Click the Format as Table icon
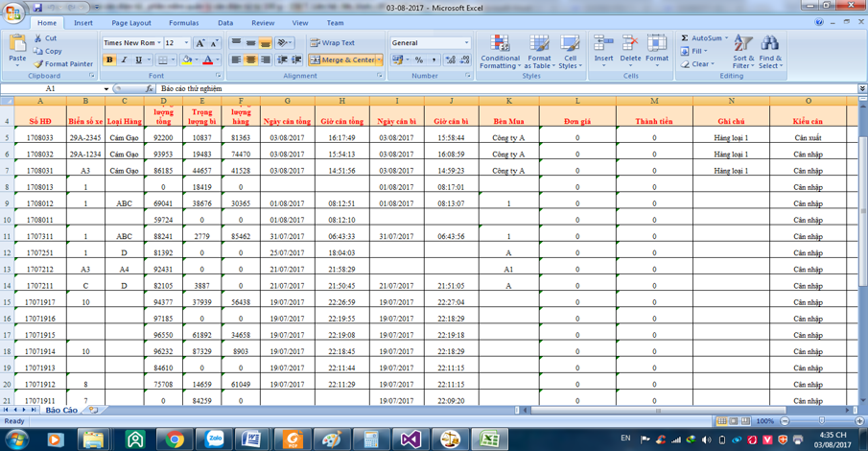The height and width of the screenshot is (451, 868). (540, 51)
